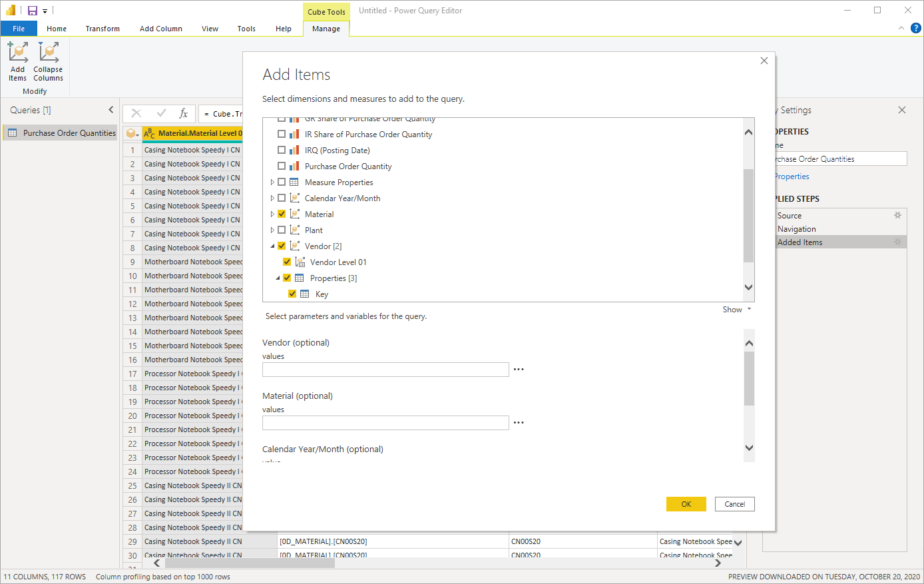Check the Purchase Order Quantity checkbox

[x=282, y=166]
